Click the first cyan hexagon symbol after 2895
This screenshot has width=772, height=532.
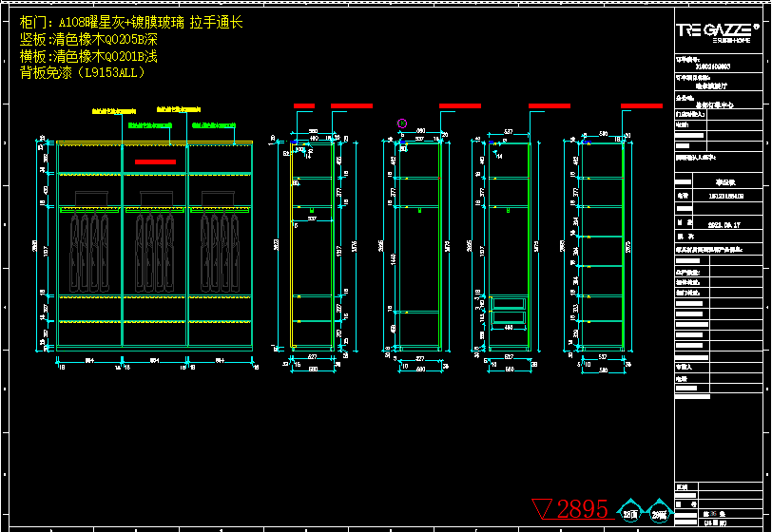pyautogui.click(x=630, y=513)
